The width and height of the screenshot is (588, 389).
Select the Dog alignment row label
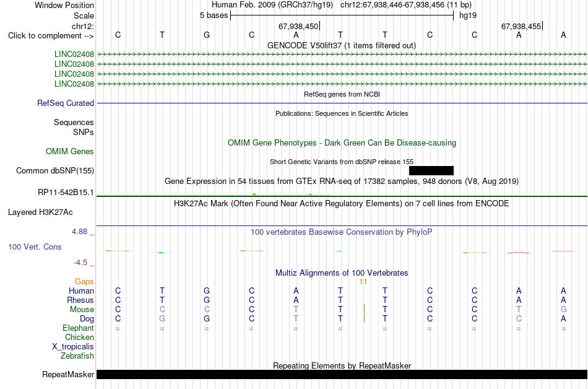(87, 319)
